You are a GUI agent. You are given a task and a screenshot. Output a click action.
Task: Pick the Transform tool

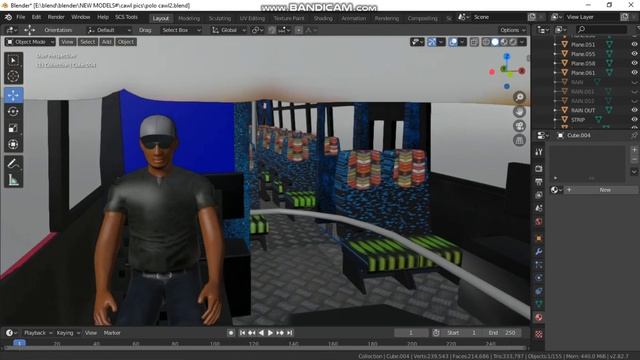pos(13,144)
